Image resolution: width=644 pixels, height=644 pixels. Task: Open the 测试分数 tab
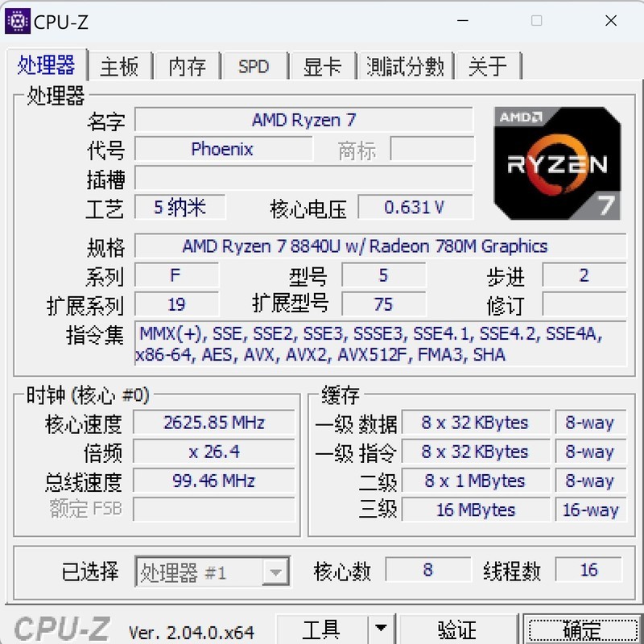pyautogui.click(x=405, y=68)
